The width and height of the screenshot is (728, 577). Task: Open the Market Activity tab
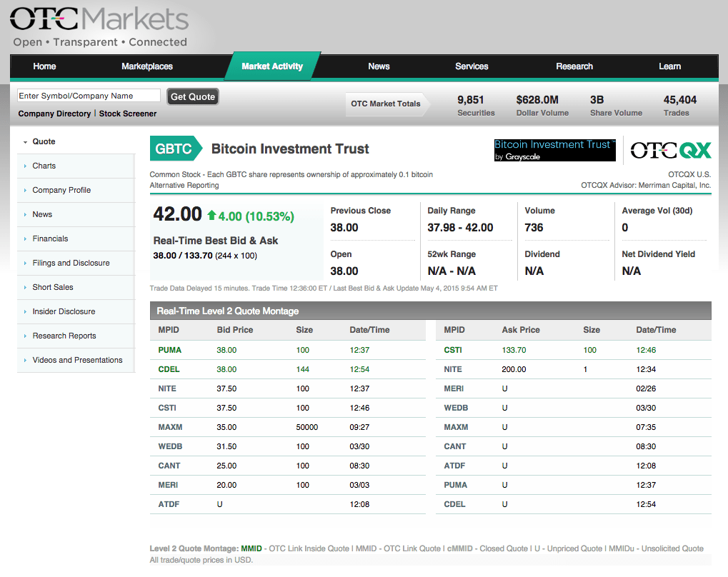pyautogui.click(x=272, y=66)
